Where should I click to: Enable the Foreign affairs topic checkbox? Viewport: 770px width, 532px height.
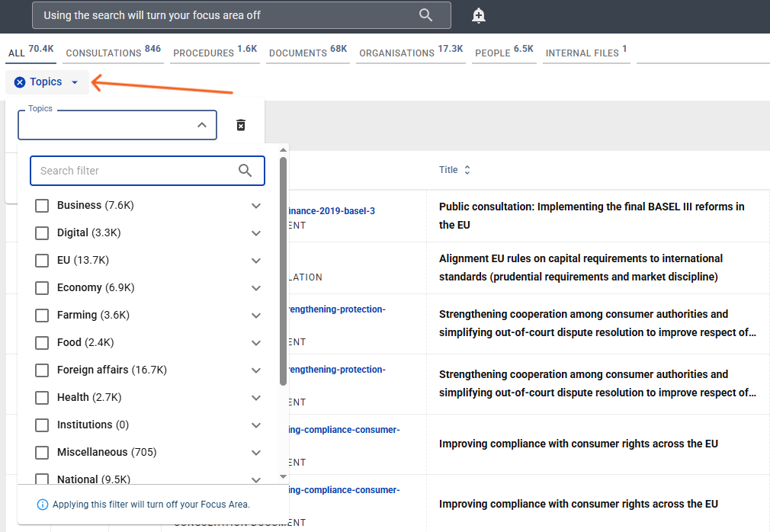pyautogui.click(x=42, y=370)
